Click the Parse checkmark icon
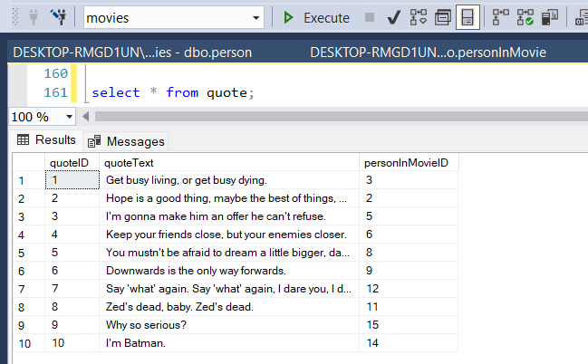588x364 pixels. tap(393, 17)
